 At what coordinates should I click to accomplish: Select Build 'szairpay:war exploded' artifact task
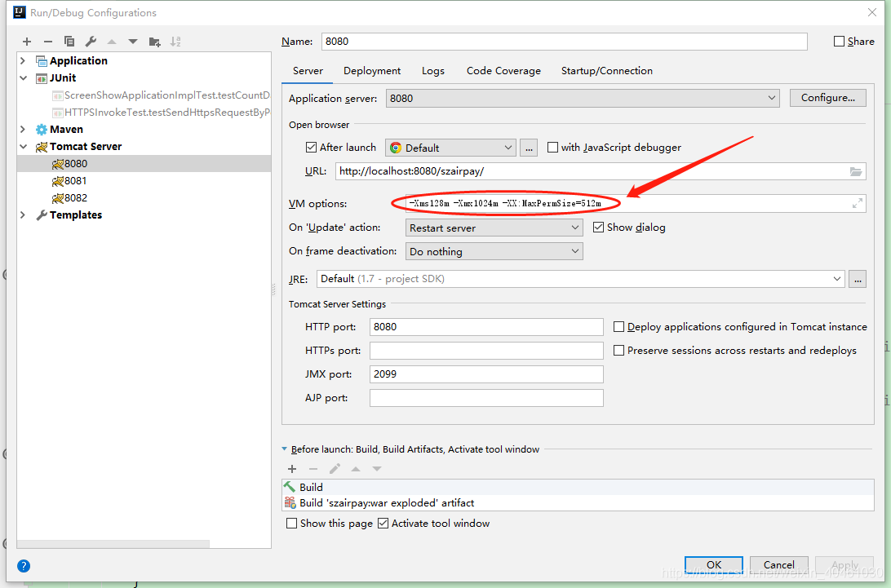(578, 503)
